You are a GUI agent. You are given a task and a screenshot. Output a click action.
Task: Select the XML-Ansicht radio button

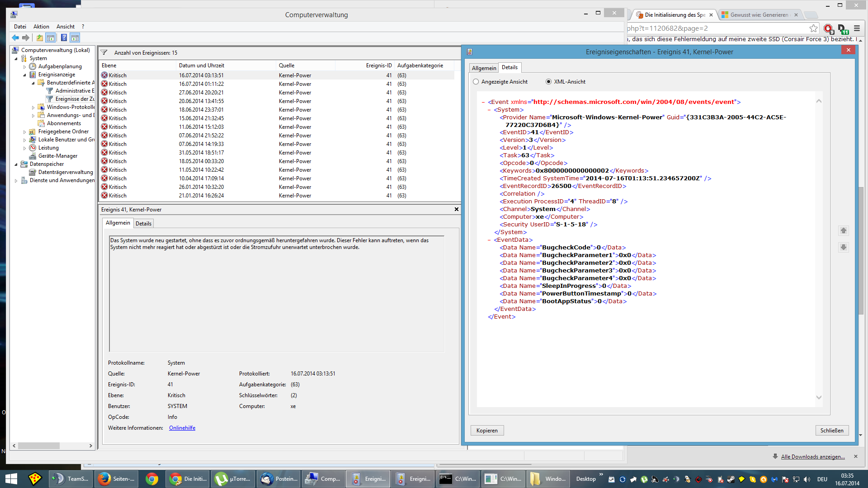tap(548, 82)
